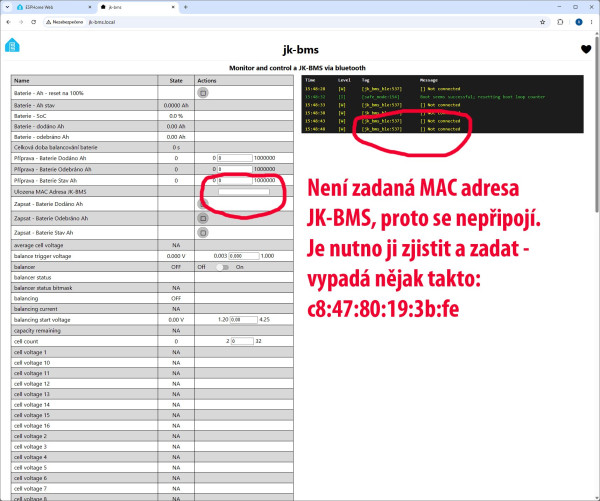
Task: Close the ESPHome Web tab
Action: (x=90, y=7)
